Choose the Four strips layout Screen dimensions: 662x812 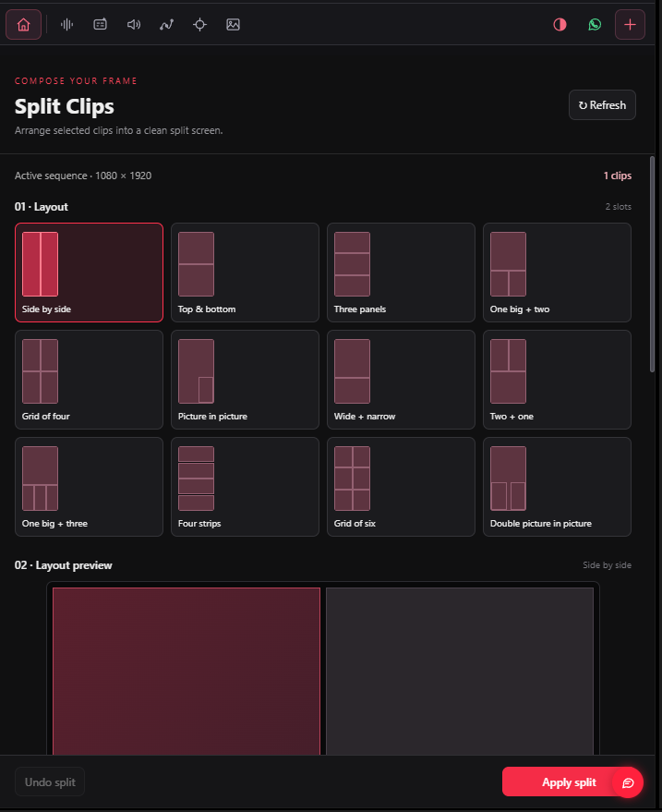pos(245,487)
